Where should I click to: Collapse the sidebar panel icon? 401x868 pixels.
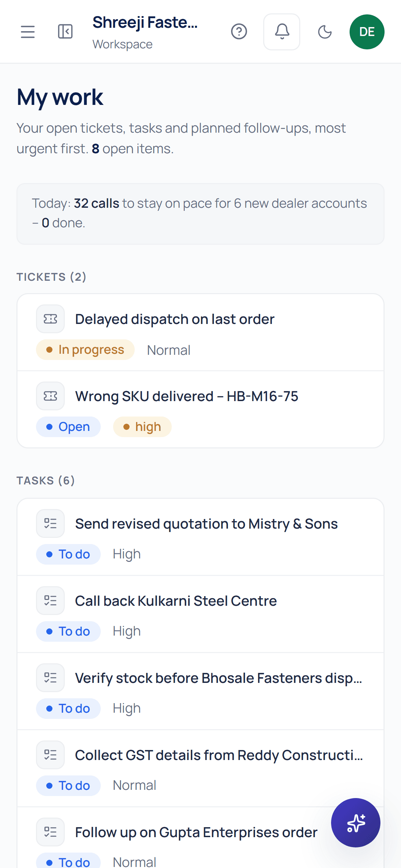click(65, 32)
